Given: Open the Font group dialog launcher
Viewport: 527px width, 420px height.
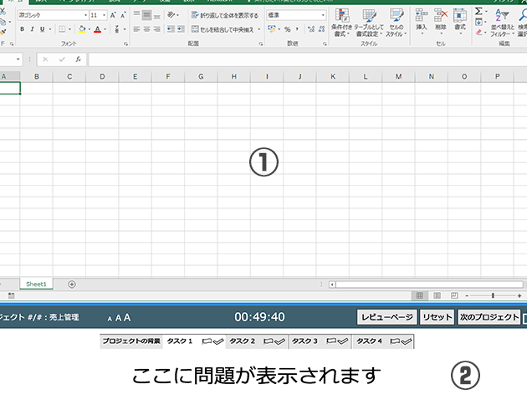Looking at the screenshot, I should click(126, 44).
